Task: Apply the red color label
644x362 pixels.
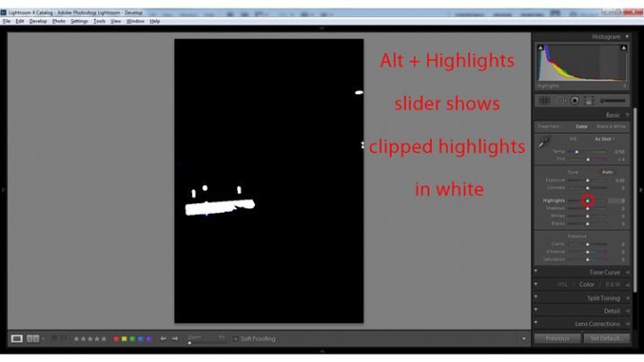Action: coord(115,339)
